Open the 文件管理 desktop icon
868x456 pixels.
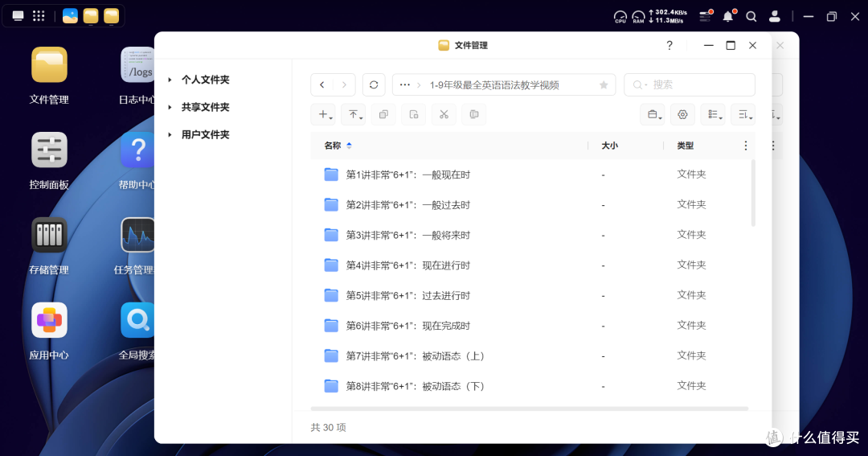point(49,65)
